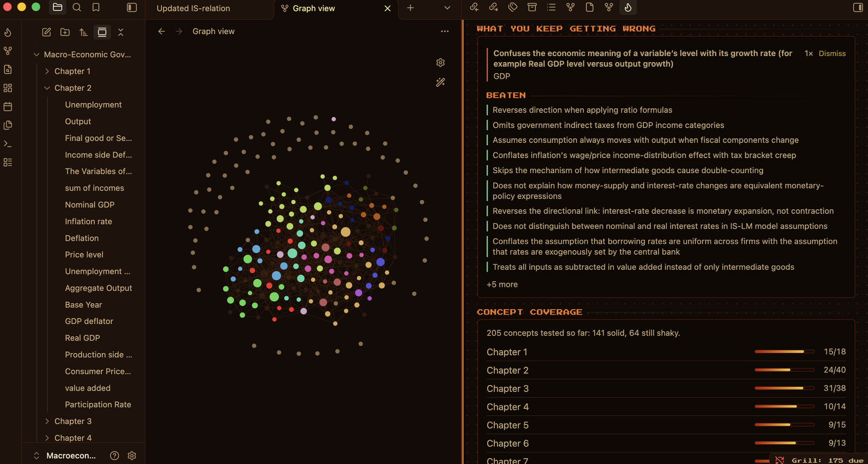Screen dimensions: 868x464
Task: Open vault settings gear at the bottom left
Action: tap(132, 456)
